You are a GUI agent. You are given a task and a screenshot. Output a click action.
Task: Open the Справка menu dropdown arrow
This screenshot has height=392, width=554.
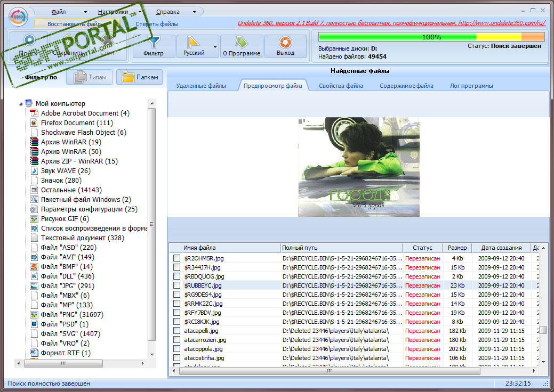click(x=194, y=12)
